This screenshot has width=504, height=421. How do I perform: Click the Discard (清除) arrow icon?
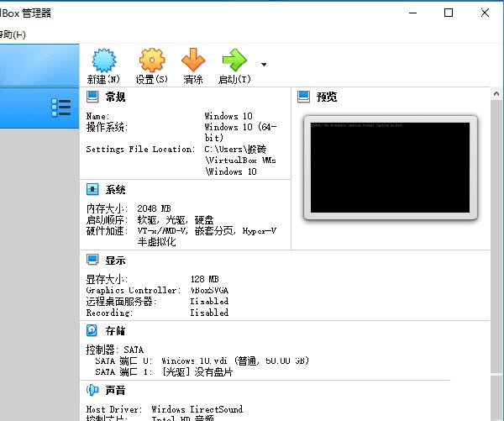pyautogui.click(x=193, y=60)
